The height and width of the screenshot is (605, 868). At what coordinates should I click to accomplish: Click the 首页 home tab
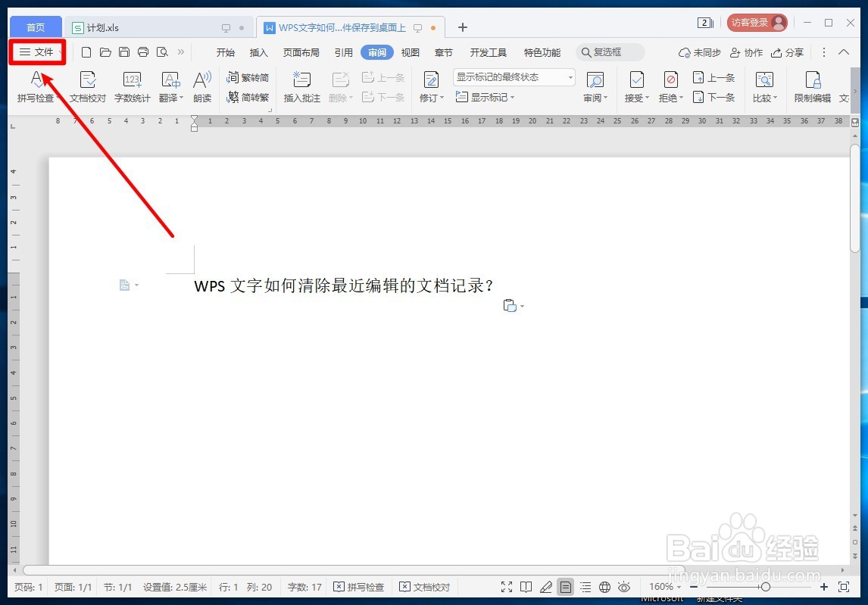(36, 27)
